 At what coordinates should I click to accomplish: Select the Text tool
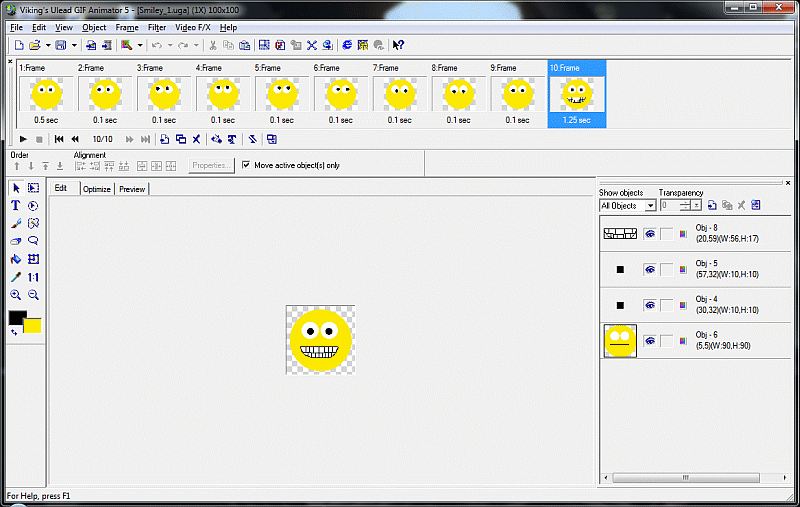(x=16, y=205)
